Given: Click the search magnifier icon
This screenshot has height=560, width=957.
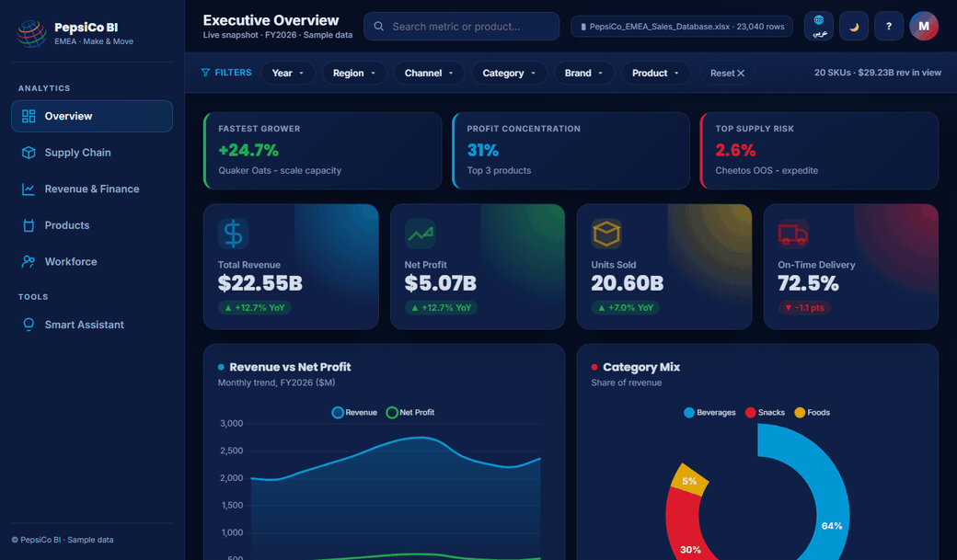Looking at the screenshot, I should (379, 27).
